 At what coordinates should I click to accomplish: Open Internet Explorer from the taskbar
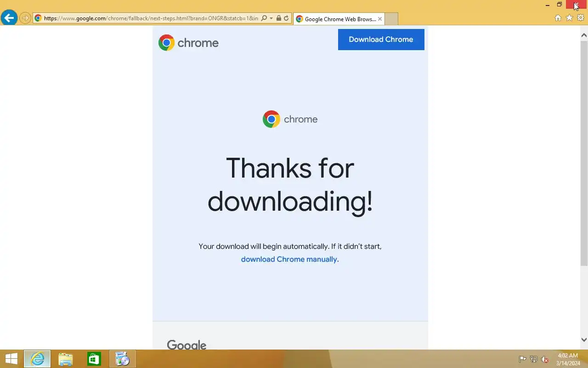37,359
